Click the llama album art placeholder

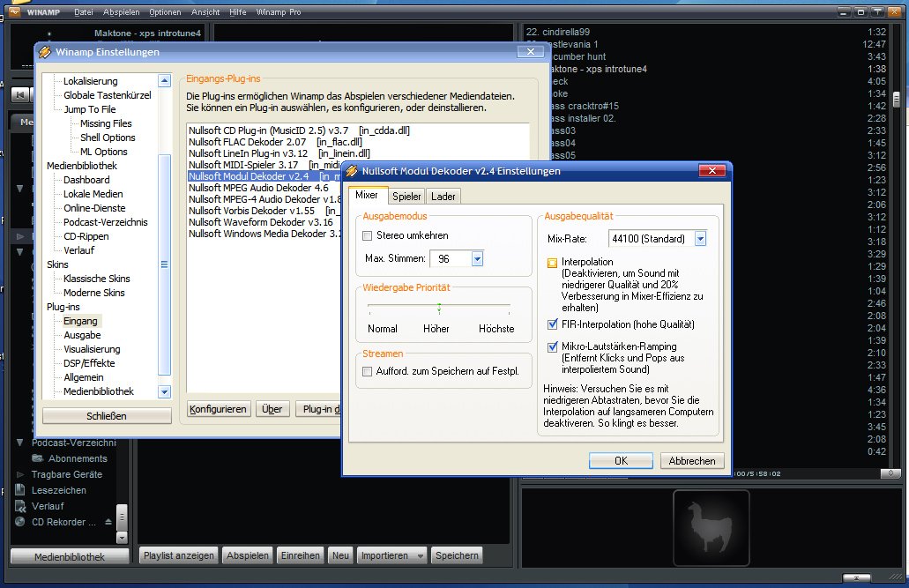[x=711, y=526]
